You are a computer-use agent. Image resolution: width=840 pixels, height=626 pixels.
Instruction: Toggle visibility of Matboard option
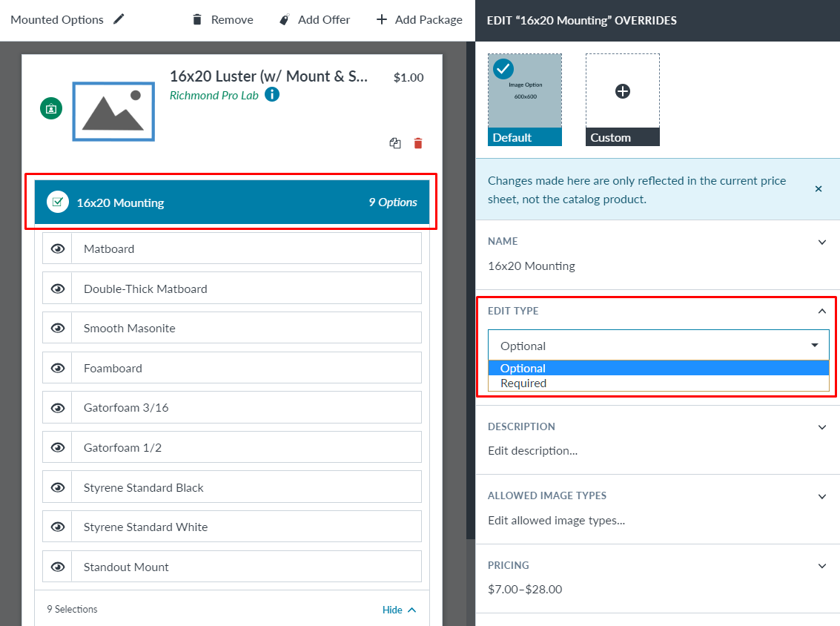[x=58, y=249]
